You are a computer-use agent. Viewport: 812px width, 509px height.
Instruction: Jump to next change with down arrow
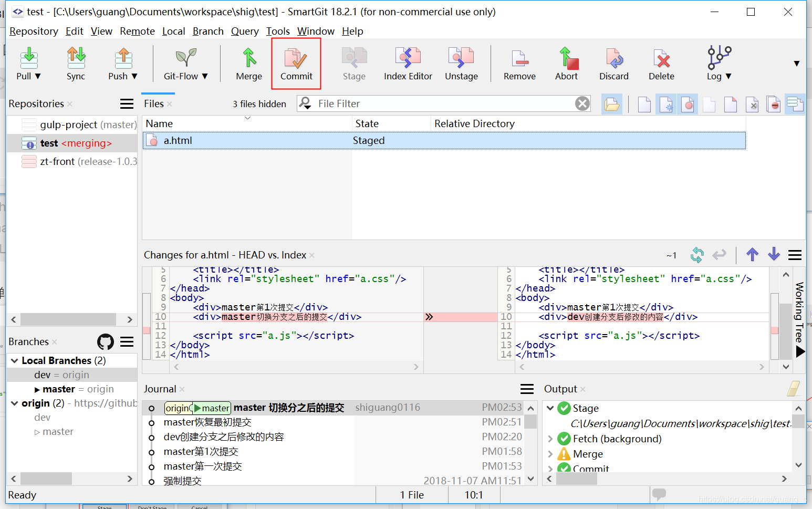pyautogui.click(x=774, y=255)
